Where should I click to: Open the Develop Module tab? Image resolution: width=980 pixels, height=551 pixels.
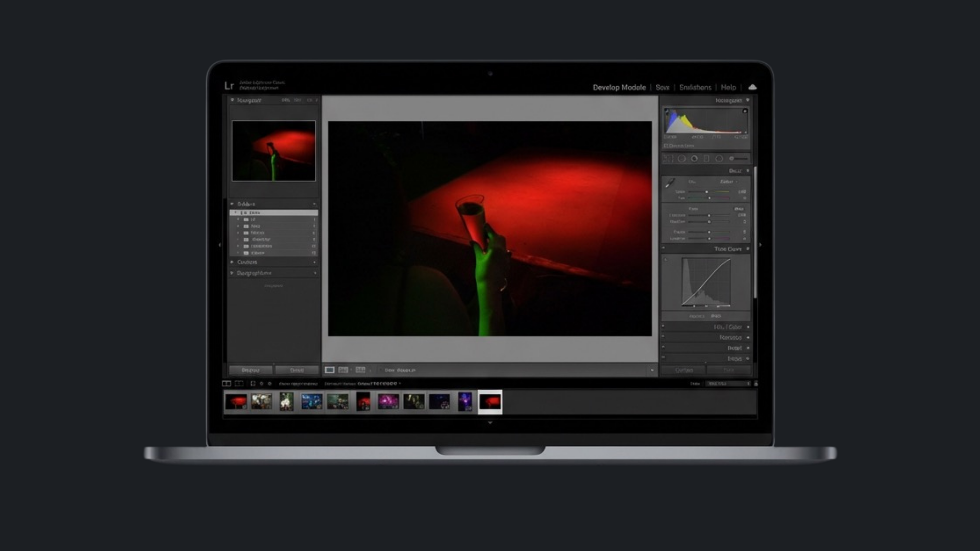point(619,87)
